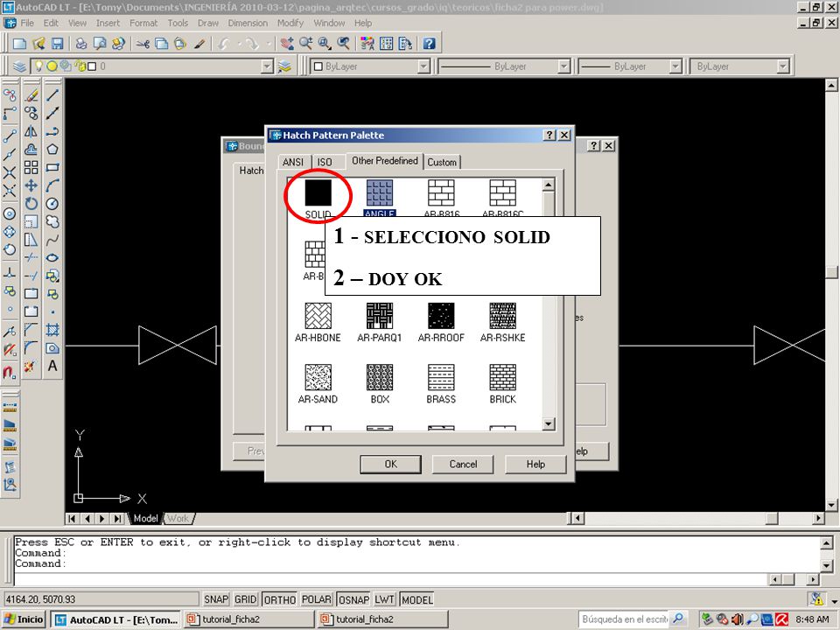Cut selection with the scissors icon
Image resolution: width=840 pixels, height=630 pixels.
point(143,44)
